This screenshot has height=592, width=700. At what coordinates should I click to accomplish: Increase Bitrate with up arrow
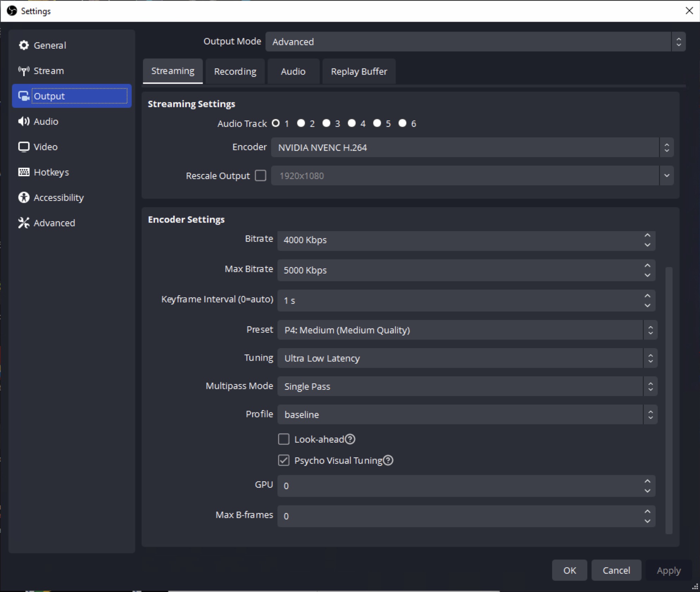[647, 235]
